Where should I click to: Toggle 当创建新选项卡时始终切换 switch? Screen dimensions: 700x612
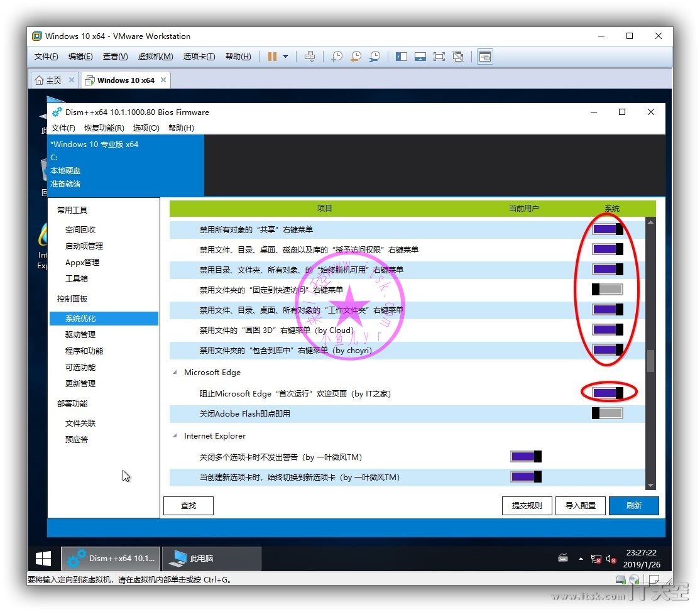[526, 477]
